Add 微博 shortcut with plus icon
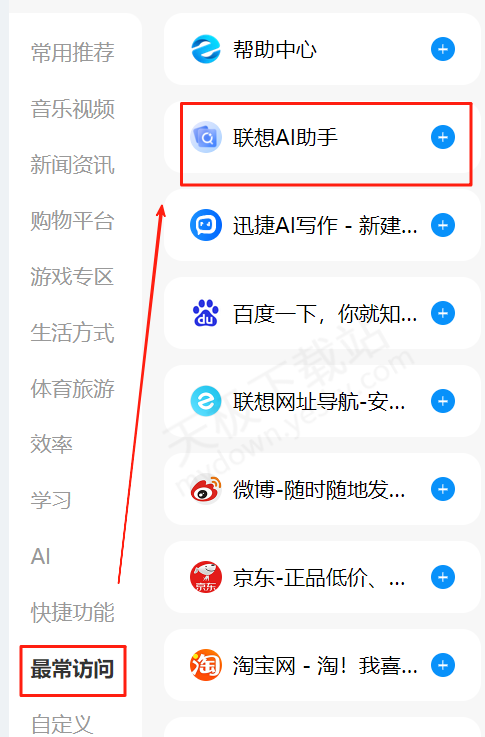This screenshot has height=737, width=485. [443, 489]
